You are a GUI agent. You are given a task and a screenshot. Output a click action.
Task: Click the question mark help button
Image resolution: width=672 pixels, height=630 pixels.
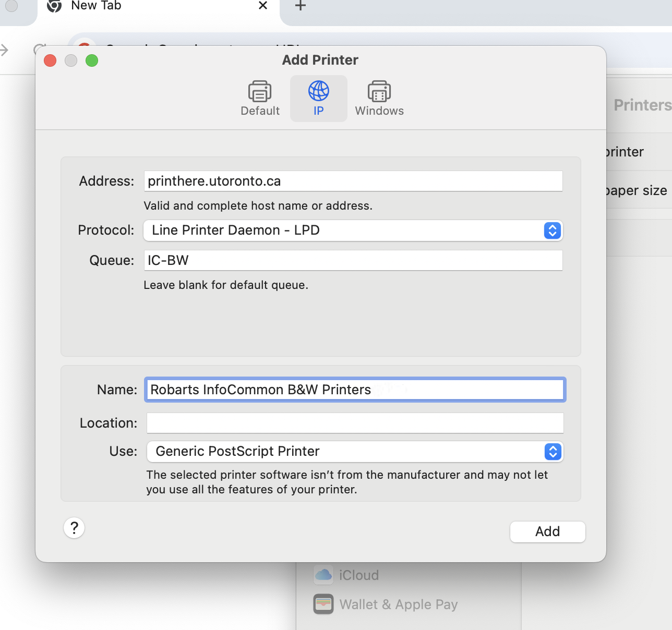pyautogui.click(x=74, y=528)
